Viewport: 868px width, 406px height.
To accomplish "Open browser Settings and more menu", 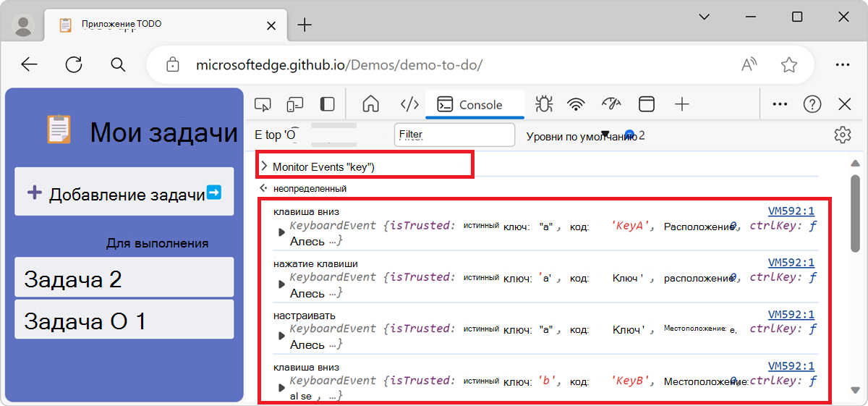I will tap(842, 64).
